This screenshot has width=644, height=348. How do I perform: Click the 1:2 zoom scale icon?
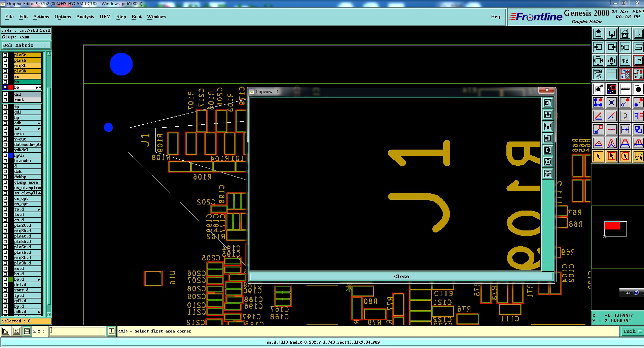pos(625,61)
